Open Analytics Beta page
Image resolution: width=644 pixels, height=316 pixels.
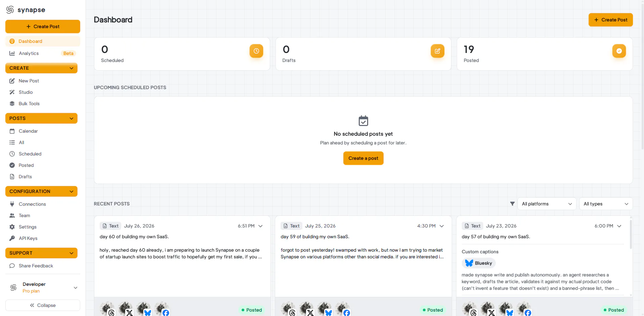43,53
